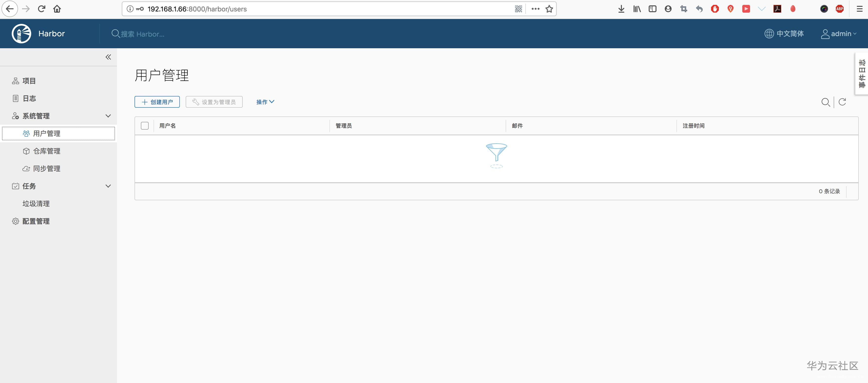The height and width of the screenshot is (383, 868).
Task: Collapse sidebar with double-chevron icon
Action: pyautogui.click(x=108, y=57)
